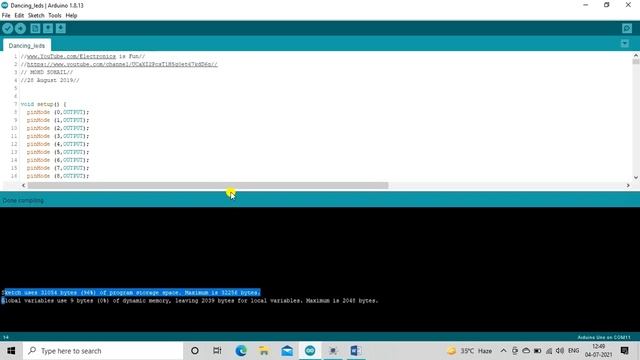This screenshot has width=640, height=360.
Task: Click the '//28 August 2019//' comment
Action: [x=50, y=80]
